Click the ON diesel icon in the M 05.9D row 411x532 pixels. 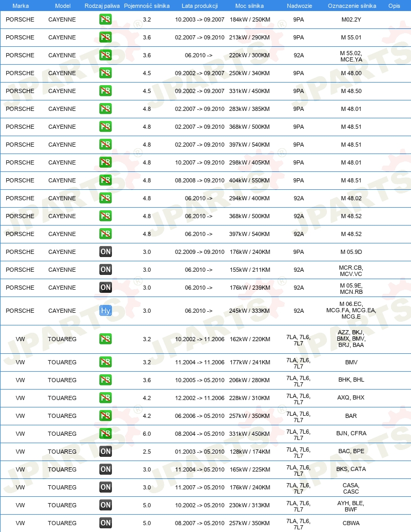106,252
